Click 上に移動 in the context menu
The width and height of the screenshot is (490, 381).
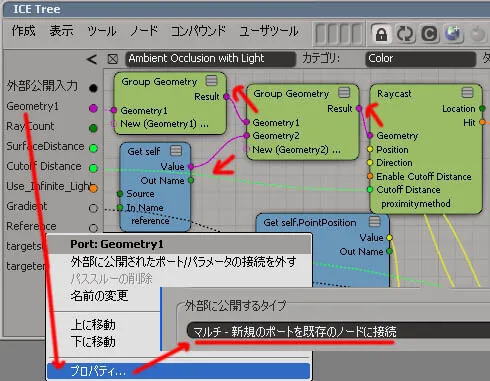93,325
